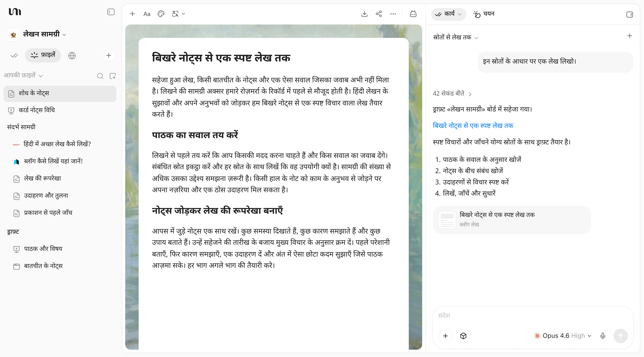Image resolution: width=644 pixels, height=357 pixels.
Task: Open the बिखरे नोट्स से एक स्पष्ट लेख तक link
Action: (473, 126)
